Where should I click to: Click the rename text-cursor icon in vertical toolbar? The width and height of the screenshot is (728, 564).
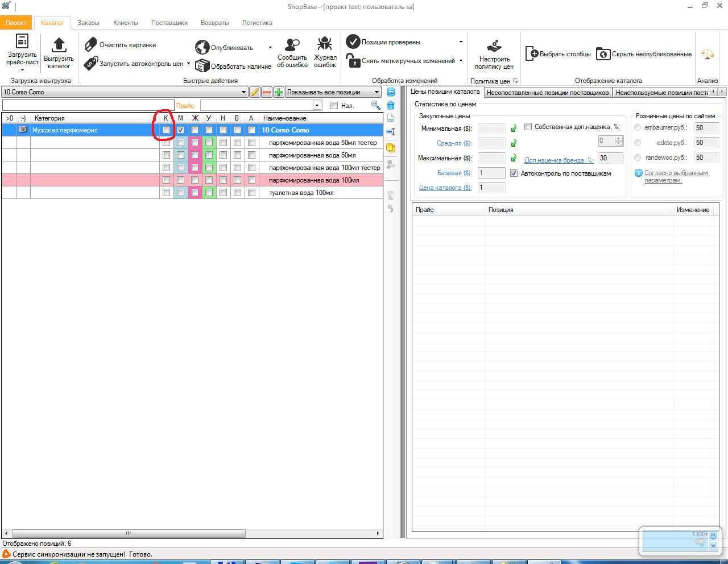click(x=391, y=132)
